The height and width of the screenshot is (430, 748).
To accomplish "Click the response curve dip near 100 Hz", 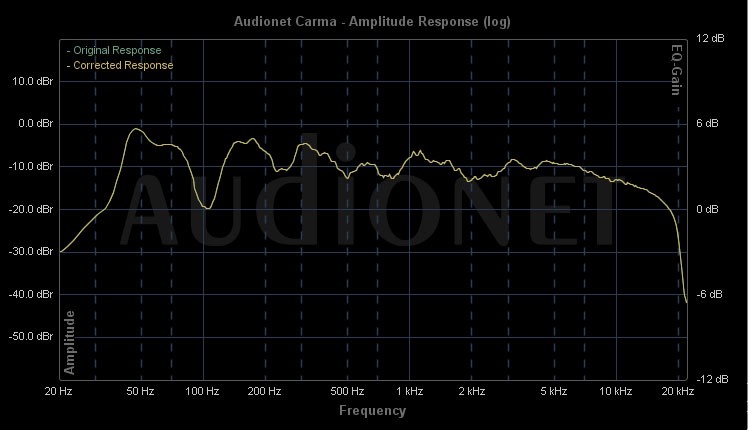I will [207, 208].
